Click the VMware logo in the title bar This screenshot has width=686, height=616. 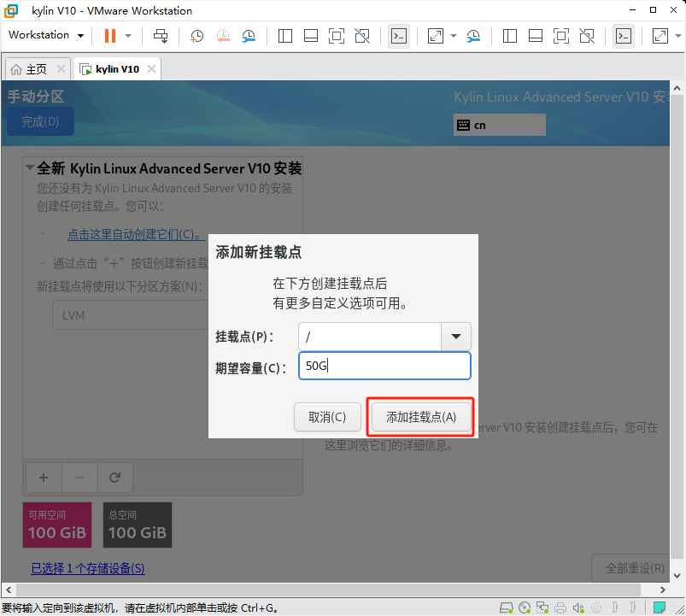(11, 10)
